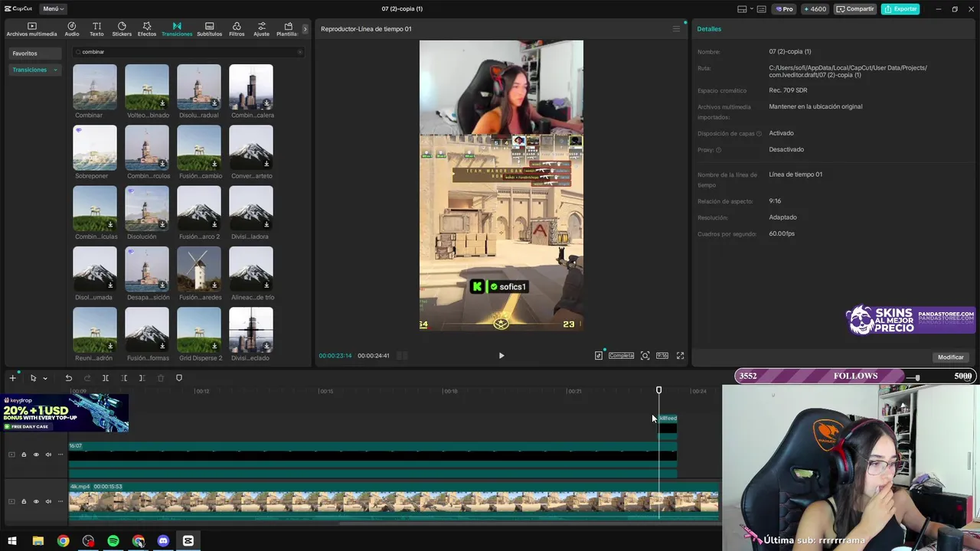The height and width of the screenshot is (551, 980).
Task: Select the Combinar transition thumbnail
Action: (95, 86)
